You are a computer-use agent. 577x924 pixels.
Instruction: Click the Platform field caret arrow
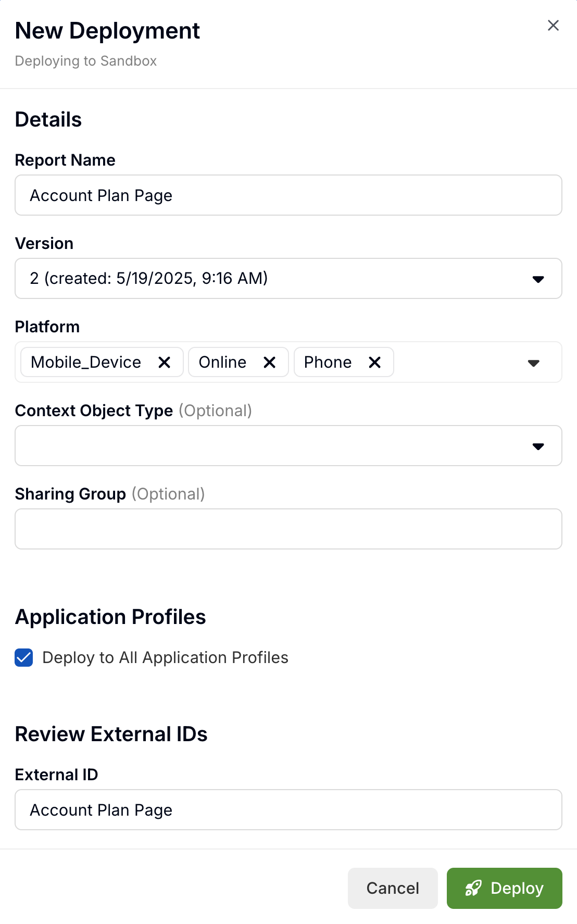(x=533, y=363)
